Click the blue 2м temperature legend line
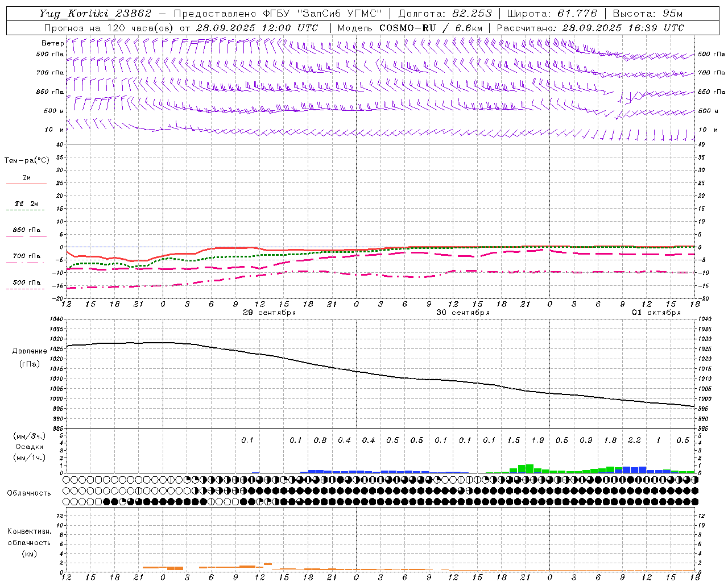728x582 pixels. 26,184
